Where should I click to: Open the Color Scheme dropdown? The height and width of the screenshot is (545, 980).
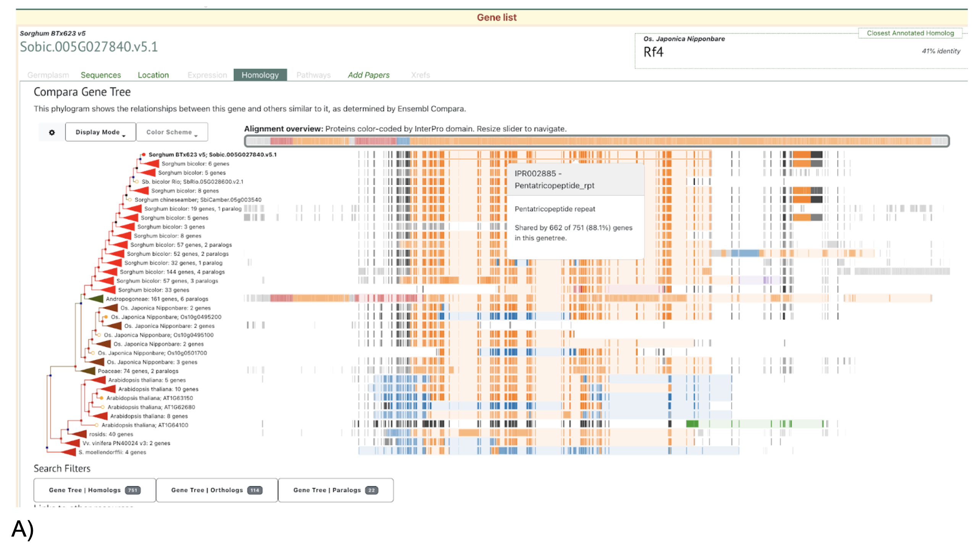coord(171,132)
